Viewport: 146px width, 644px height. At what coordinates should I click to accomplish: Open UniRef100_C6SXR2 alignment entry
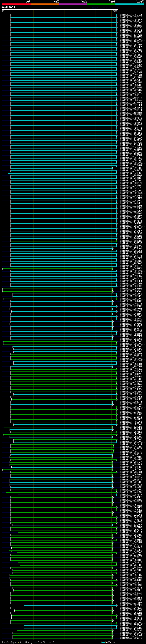click(131, 60)
